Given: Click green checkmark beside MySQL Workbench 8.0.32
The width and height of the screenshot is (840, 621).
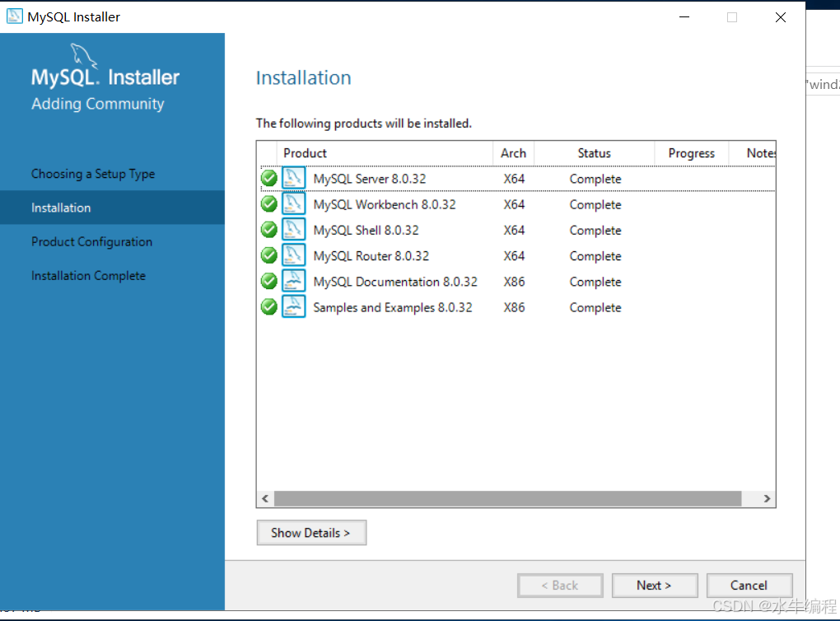Looking at the screenshot, I should click(x=269, y=203).
